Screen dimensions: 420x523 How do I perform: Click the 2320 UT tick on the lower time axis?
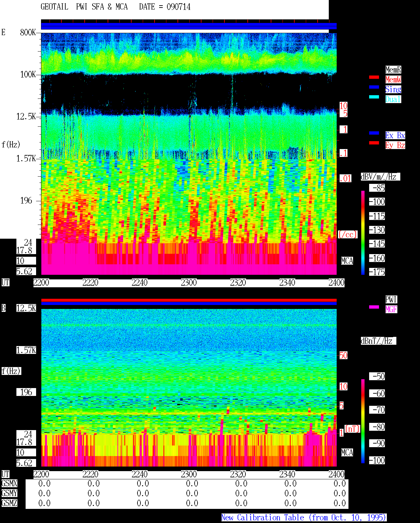[x=238, y=474]
